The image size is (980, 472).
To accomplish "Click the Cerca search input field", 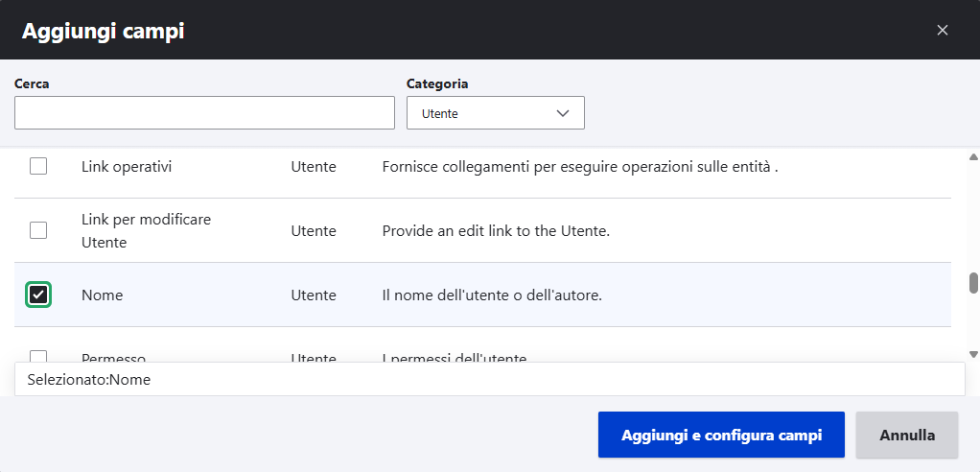I will tap(204, 112).
